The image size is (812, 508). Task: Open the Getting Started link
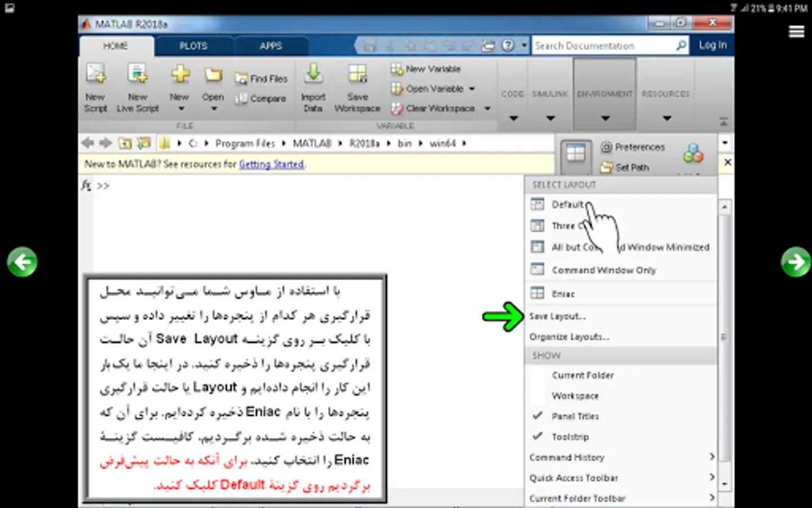[x=271, y=164]
